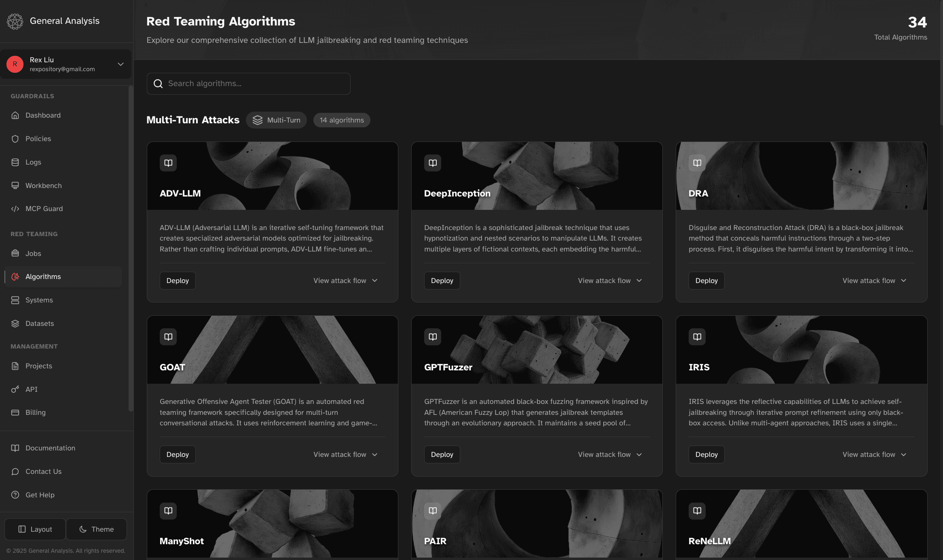Click the Billing card icon
This screenshot has width=943, height=560.
(x=15, y=412)
